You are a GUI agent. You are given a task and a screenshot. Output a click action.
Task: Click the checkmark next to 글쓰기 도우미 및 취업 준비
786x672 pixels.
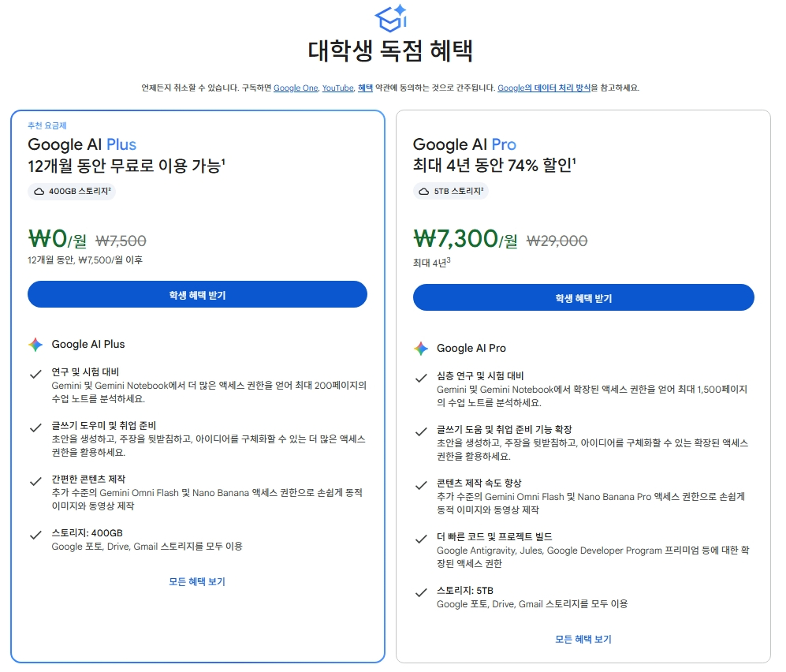[x=35, y=427]
